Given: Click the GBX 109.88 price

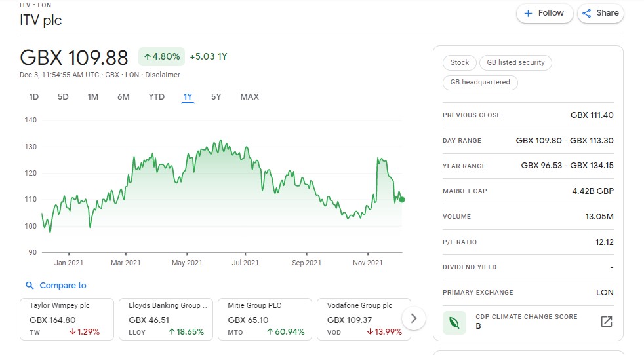Looking at the screenshot, I should tap(74, 58).
